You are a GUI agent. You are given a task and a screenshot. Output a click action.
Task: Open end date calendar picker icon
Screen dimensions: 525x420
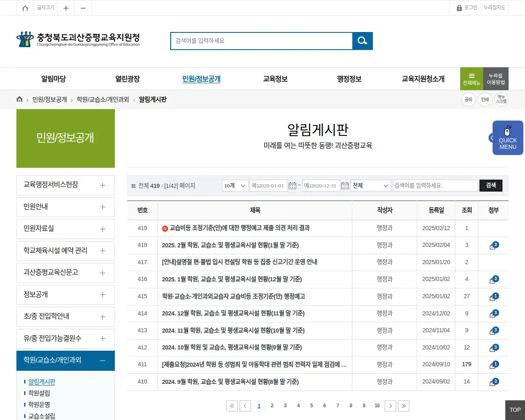pyautogui.click(x=345, y=186)
